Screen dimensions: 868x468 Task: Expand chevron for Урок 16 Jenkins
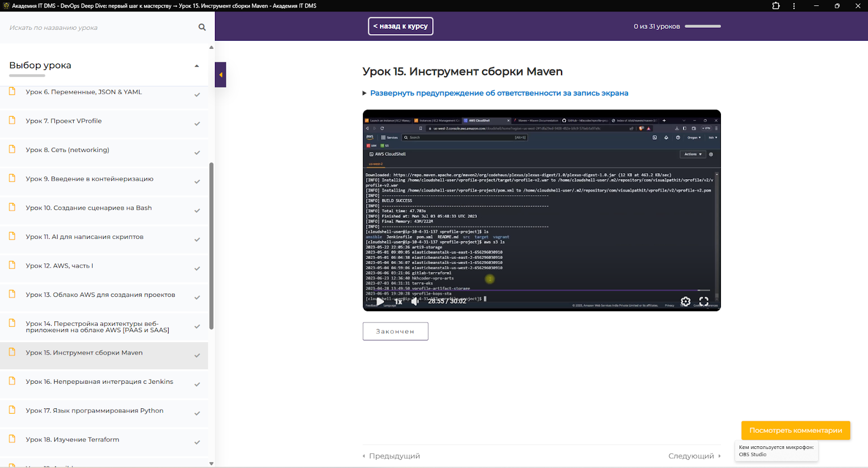point(197,384)
